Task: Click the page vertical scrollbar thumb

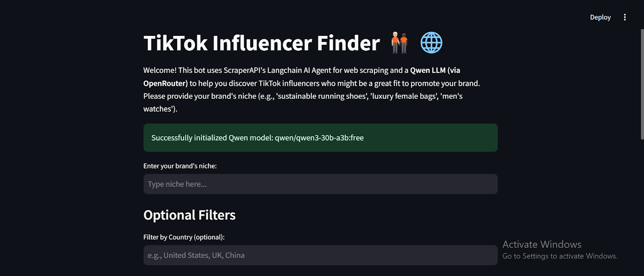Action: [642, 84]
